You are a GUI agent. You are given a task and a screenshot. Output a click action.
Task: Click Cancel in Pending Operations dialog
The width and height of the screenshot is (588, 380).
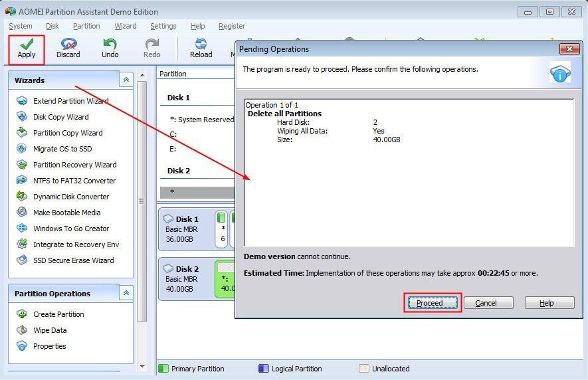click(488, 303)
